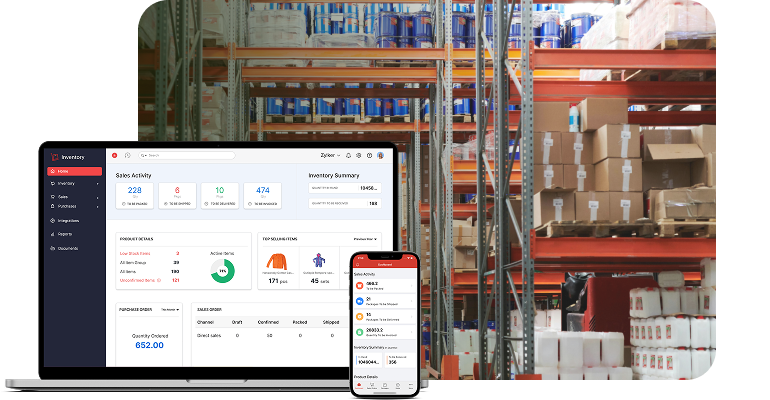The height and width of the screenshot is (400, 770).
Task: Click the Integrations icon in sidebar
Action: 52,220
